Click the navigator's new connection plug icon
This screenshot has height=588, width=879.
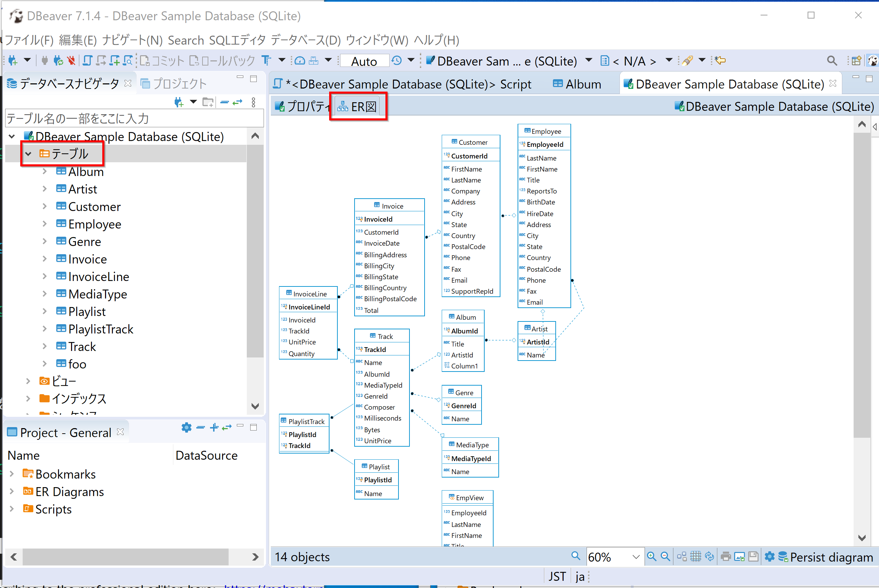(178, 102)
